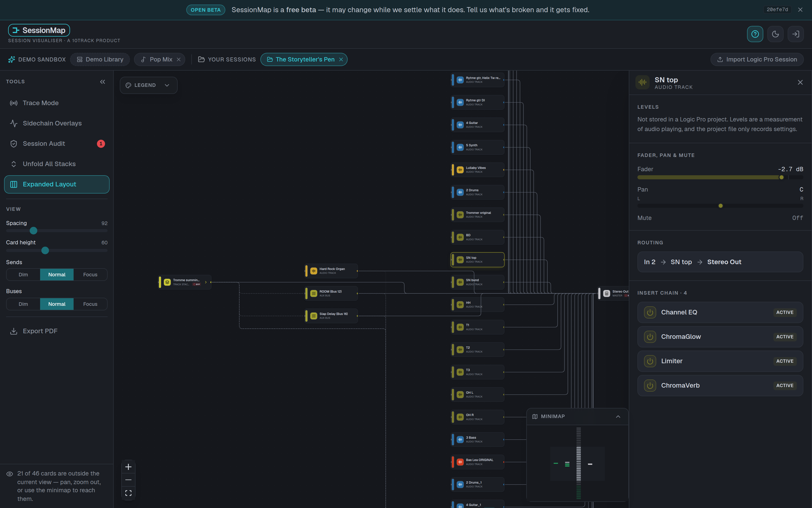Adjust the Card height slider handle
812x508 pixels.
(45, 251)
